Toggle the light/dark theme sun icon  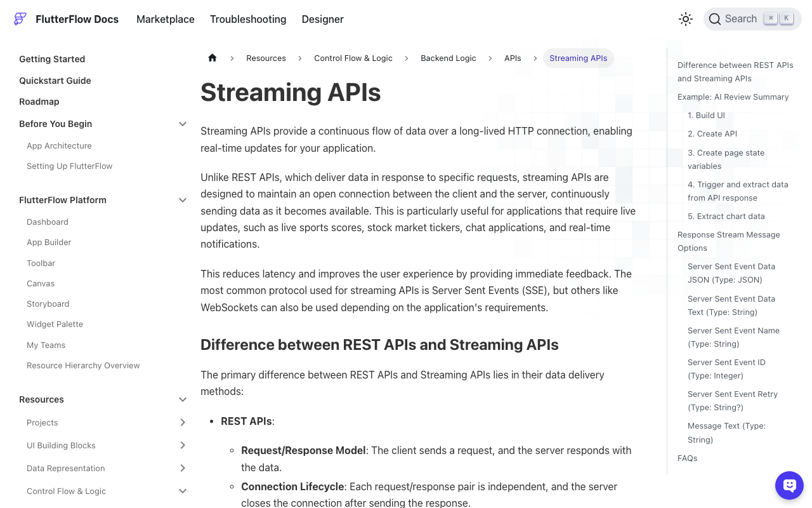[686, 19]
